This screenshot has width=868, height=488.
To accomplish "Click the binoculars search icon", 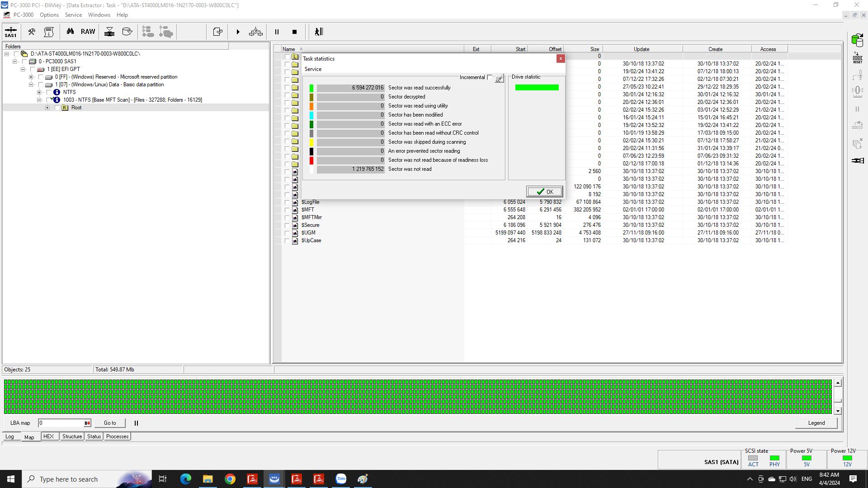I will (x=70, y=32).
